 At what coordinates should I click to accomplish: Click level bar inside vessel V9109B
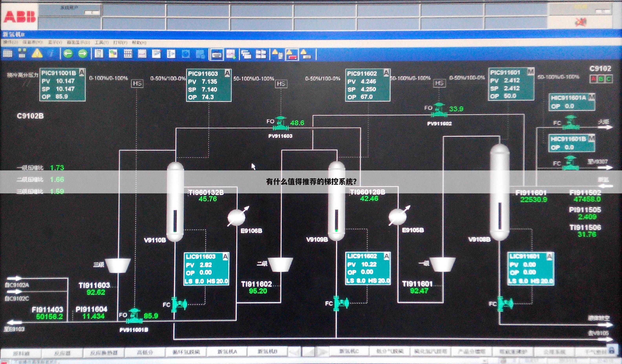pos(336,220)
